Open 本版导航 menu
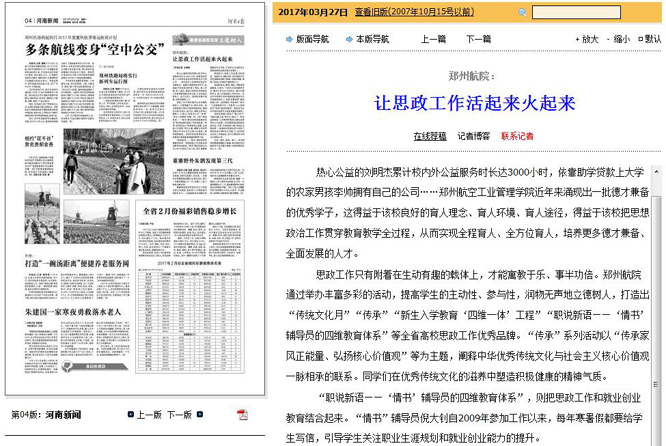 click(372, 39)
